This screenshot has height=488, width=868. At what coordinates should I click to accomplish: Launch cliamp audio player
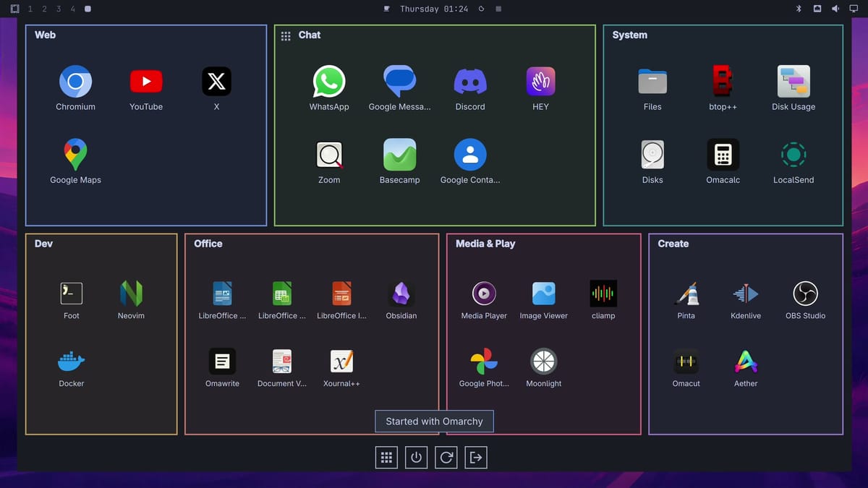[x=603, y=293]
